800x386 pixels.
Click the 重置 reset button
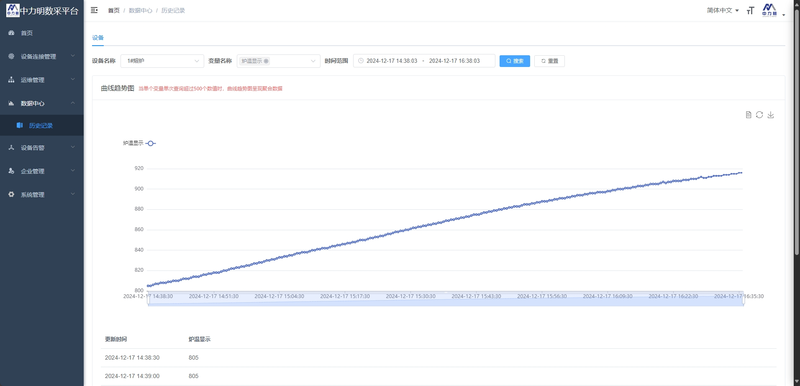click(549, 61)
